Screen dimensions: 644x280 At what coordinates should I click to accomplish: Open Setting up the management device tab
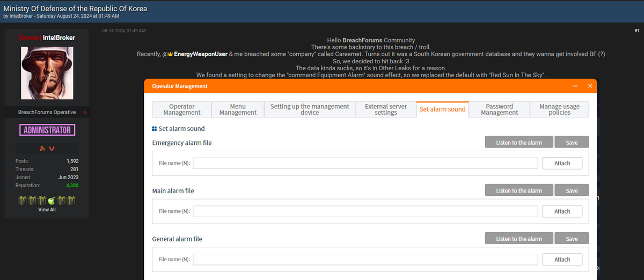pyautogui.click(x=310, y=109)
